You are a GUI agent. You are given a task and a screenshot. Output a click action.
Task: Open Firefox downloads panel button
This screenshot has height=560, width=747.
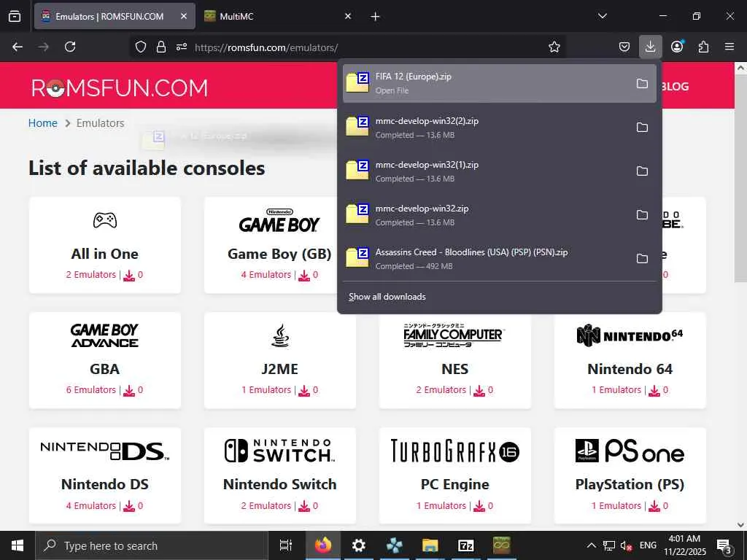(650, 47)
